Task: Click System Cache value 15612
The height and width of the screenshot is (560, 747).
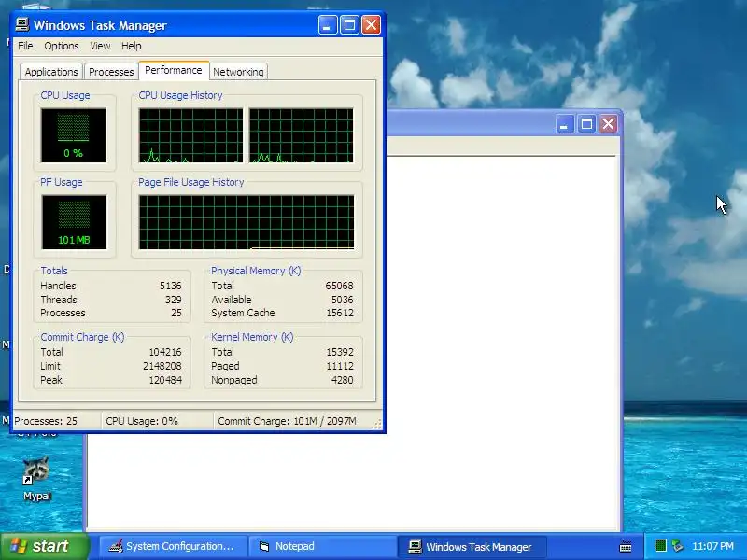Action: [340, 313]
